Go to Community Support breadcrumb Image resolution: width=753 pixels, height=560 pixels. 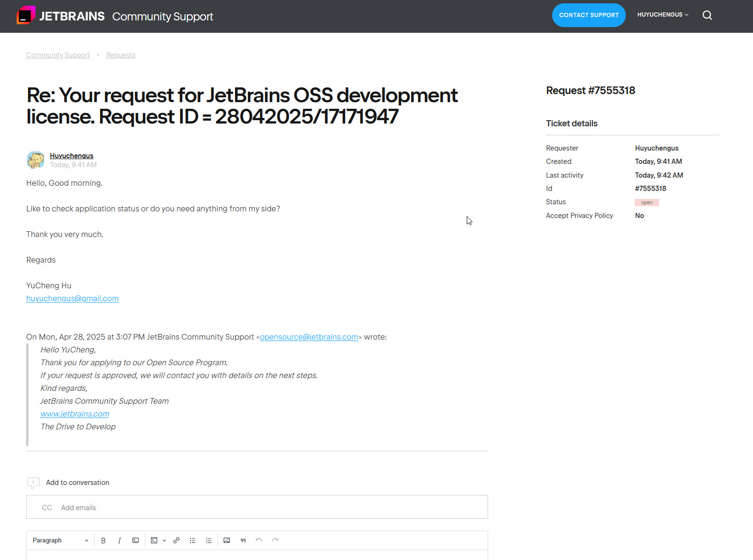point(58,55)
